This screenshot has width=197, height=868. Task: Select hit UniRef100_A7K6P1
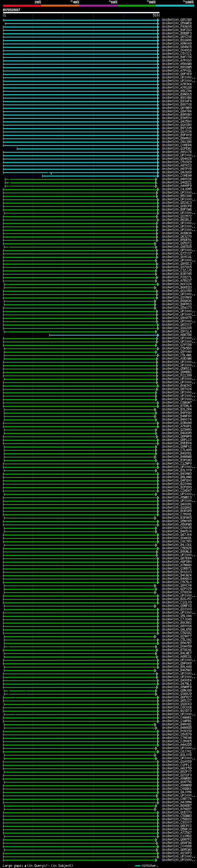tap(177, 426)
